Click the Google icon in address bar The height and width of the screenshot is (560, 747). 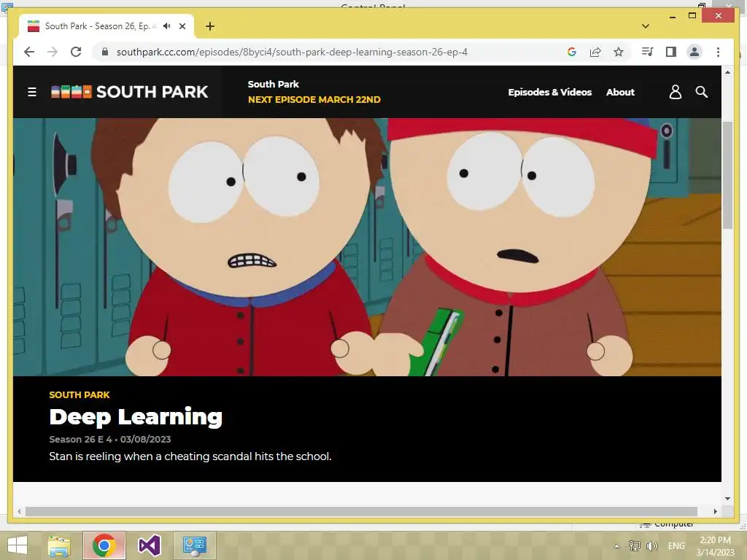tap(572, 52)
